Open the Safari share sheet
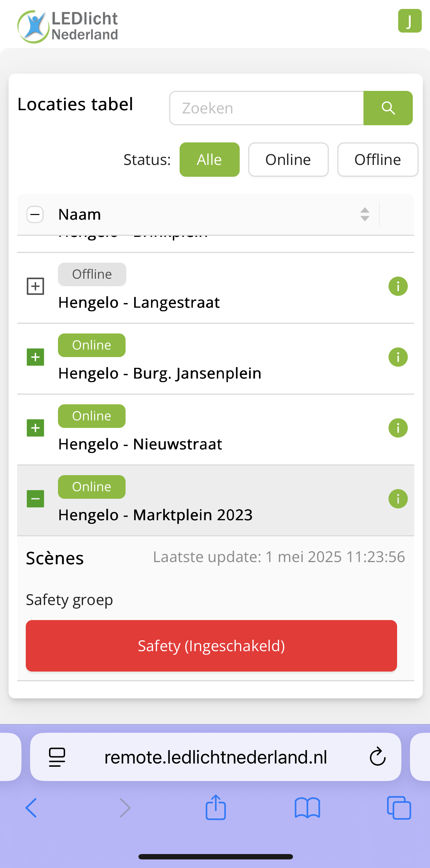This screenshot has width=430, height=868. tap(216, 808)
